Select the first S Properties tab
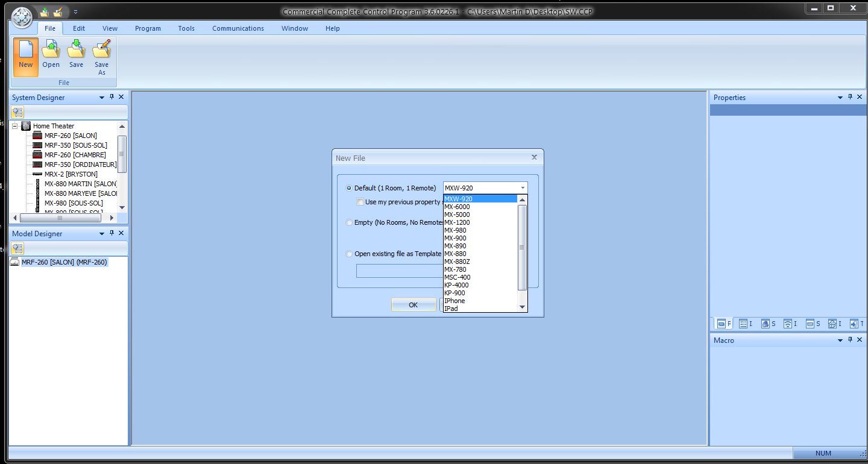 (x=768, y=324)
